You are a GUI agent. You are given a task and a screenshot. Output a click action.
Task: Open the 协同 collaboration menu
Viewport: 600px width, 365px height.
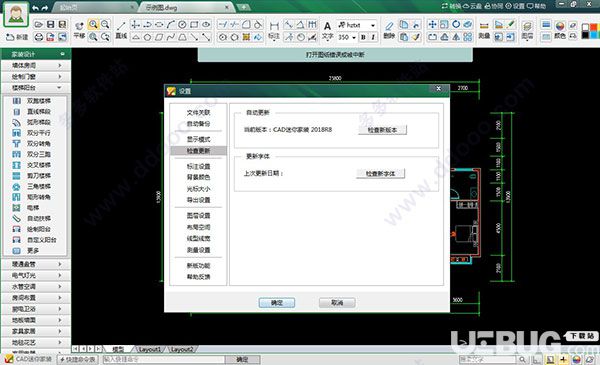(494, 6)
